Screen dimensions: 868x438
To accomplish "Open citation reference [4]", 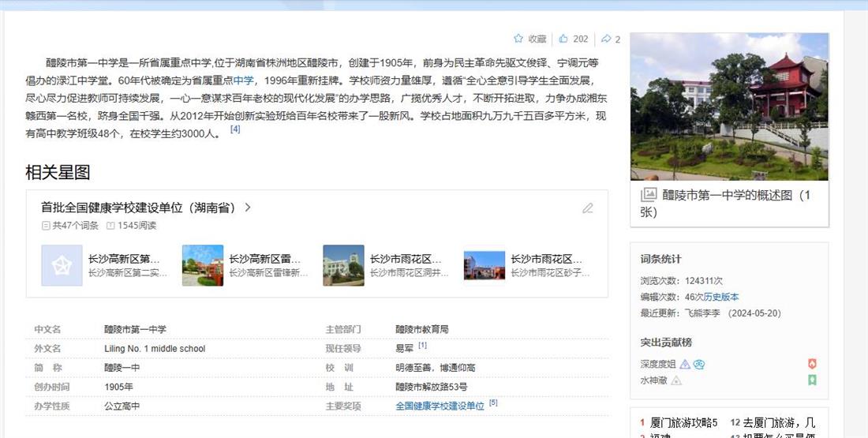I will click(x=234, y=129).
